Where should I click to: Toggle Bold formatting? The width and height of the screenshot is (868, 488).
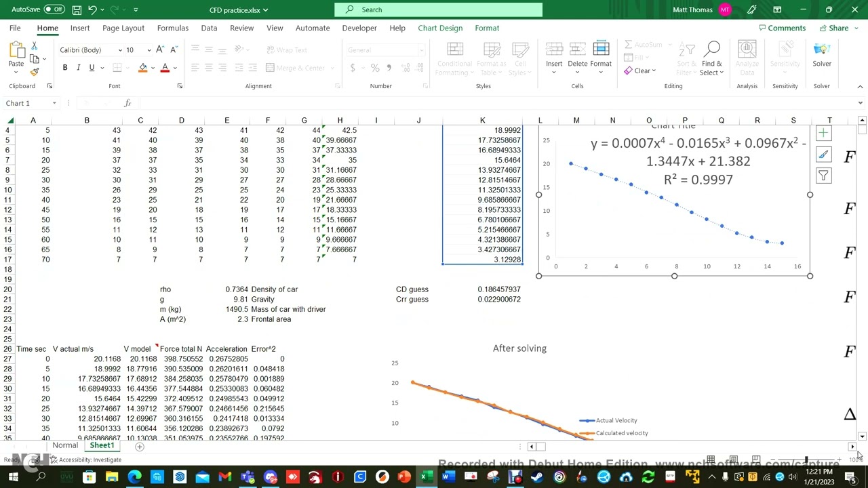[65, 68]
